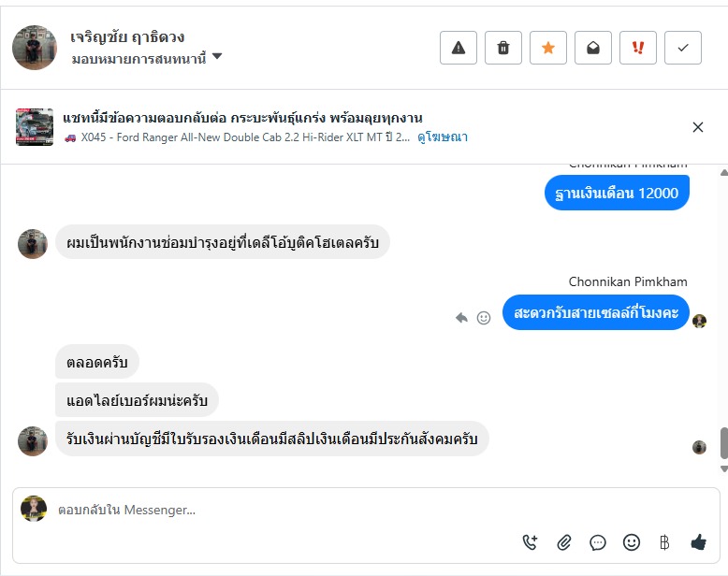
Task: React with smiley beside สะดวกรับสายเซลล์กี่โมงคะ message
Action: coord(484,318)
